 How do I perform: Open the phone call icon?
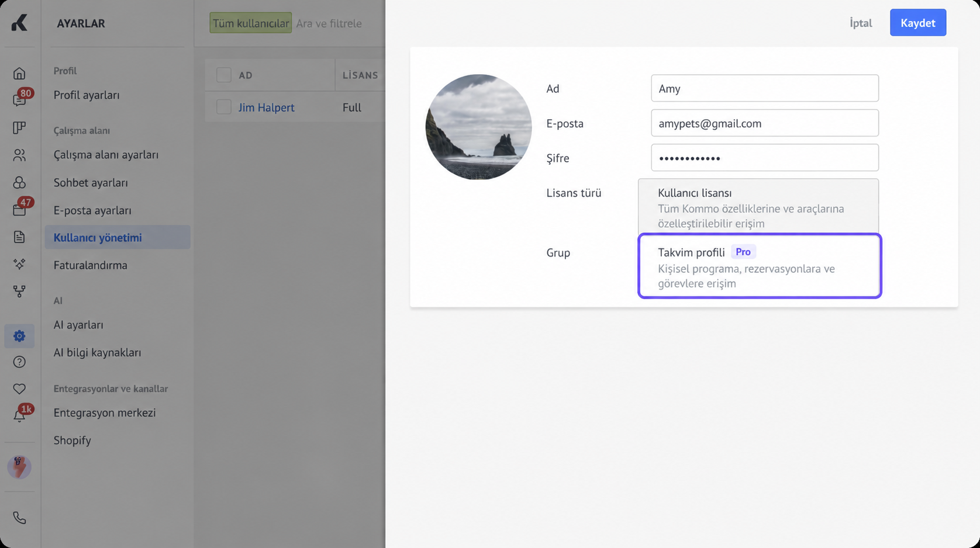click(19, 518)
